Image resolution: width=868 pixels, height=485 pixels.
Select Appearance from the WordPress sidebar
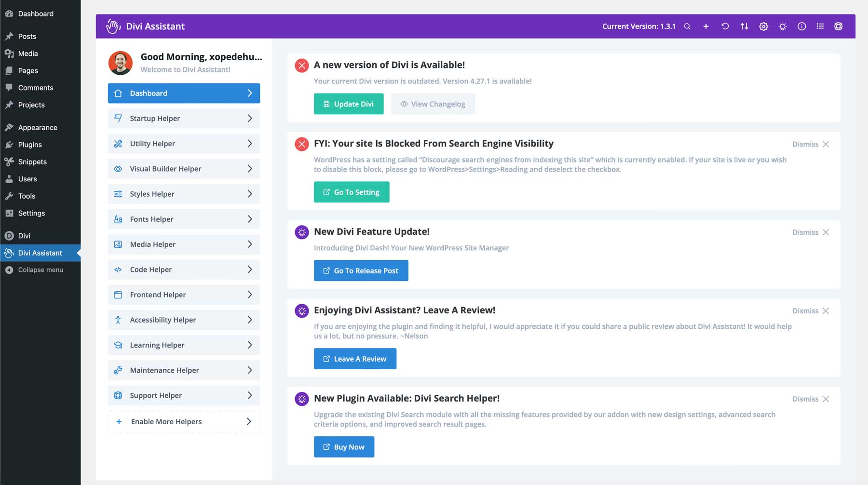(37, 127)
